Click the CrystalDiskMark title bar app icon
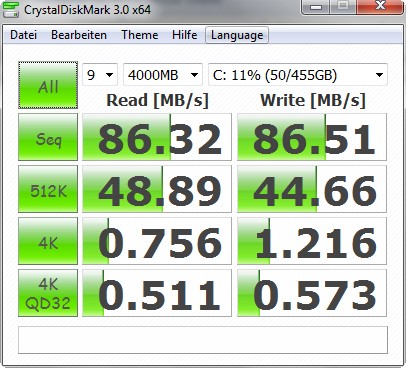This screenshot has width=406, height=368. pos(10,9)
